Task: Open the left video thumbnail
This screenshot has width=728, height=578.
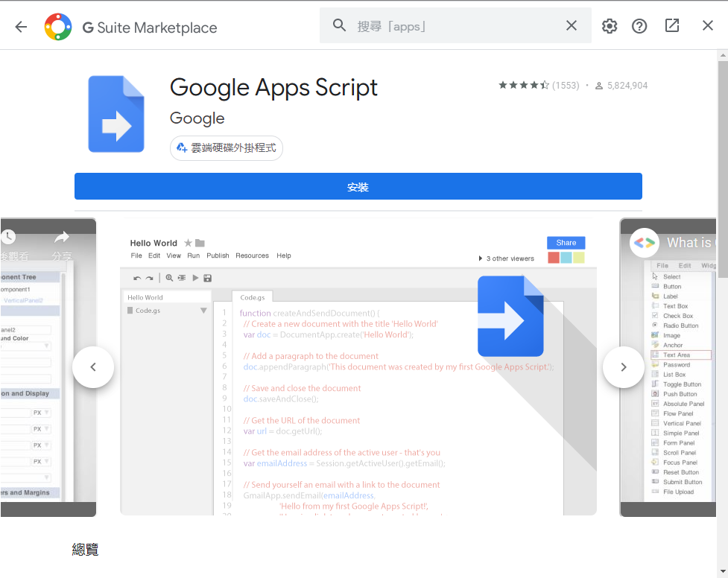Action: [48, 367]
